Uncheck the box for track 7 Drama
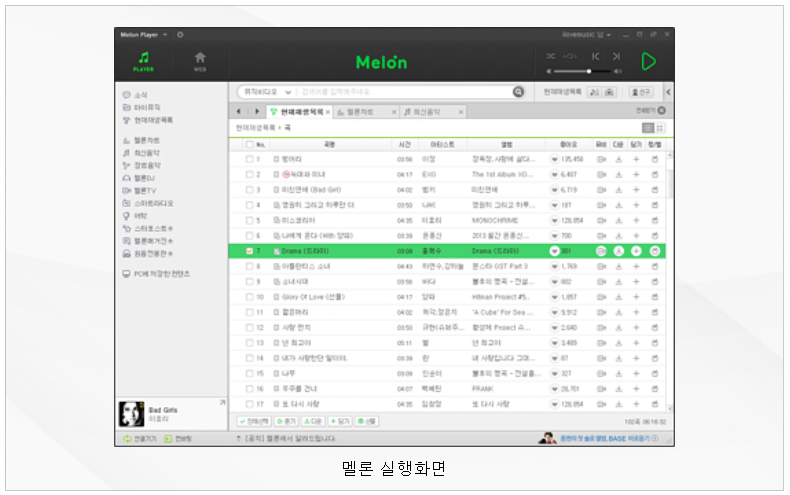 point(249,251)
